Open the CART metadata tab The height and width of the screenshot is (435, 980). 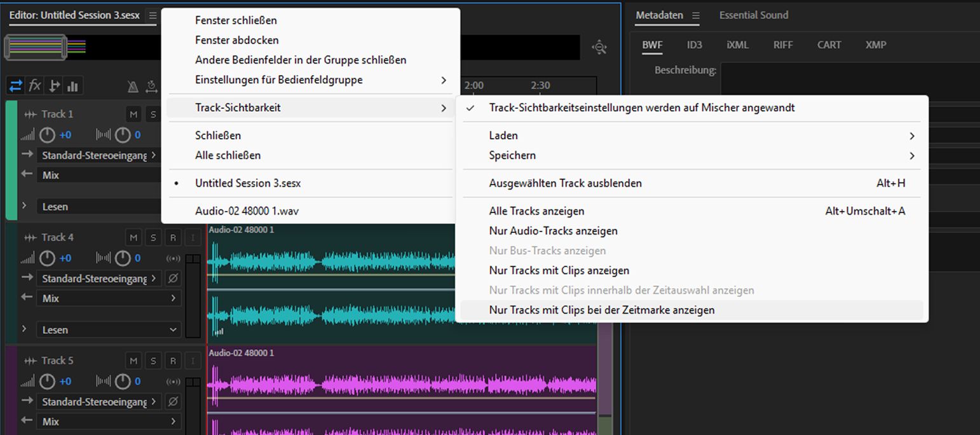coord(829,45)
